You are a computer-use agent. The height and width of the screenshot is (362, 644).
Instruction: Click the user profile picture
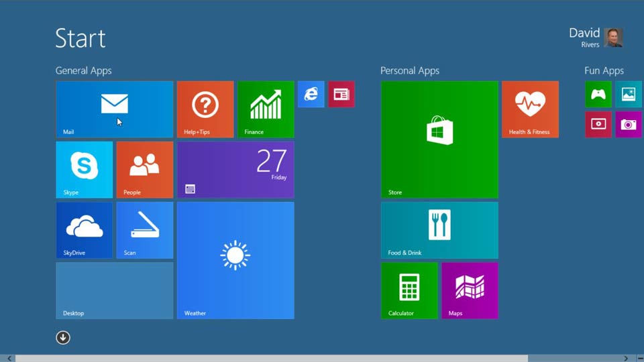613,38
